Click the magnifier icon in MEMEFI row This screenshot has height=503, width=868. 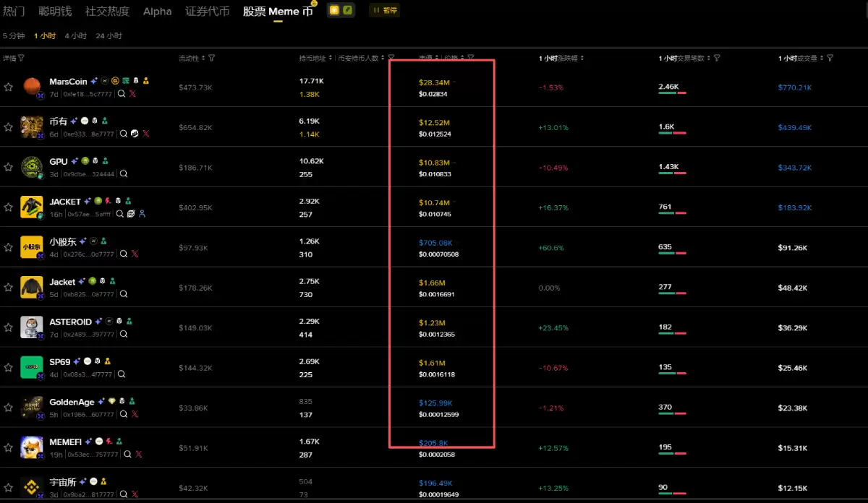[x=127, y=455]
